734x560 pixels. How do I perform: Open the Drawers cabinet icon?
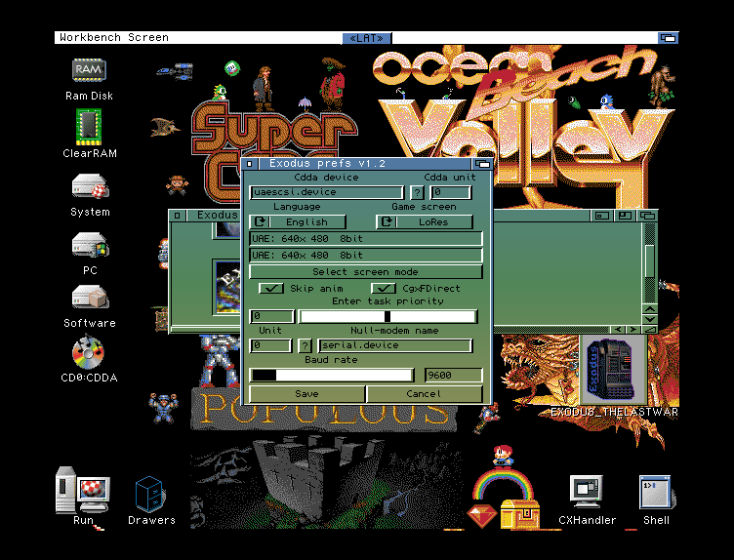(x=149, y=494)
